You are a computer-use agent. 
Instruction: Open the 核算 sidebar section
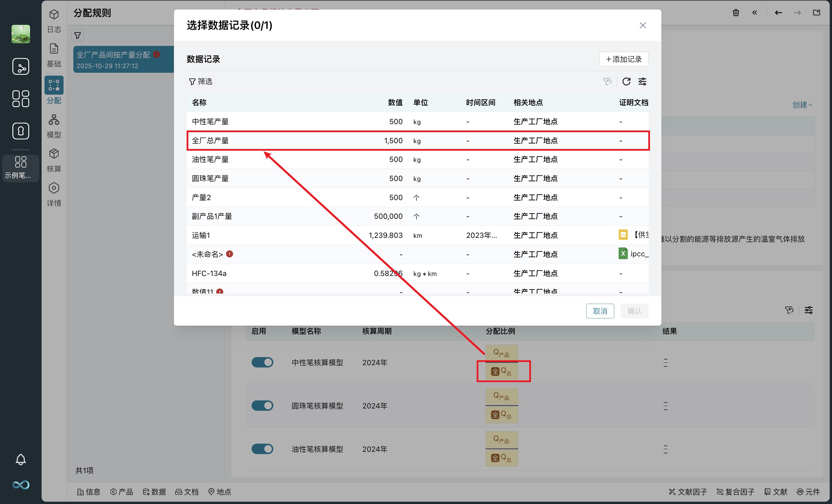click(54, 160)
